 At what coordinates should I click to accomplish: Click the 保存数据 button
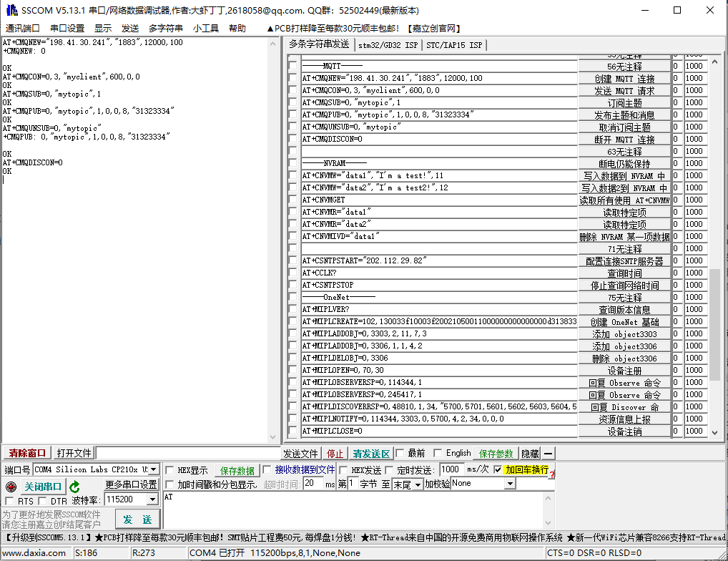click(x=237, y=470)
